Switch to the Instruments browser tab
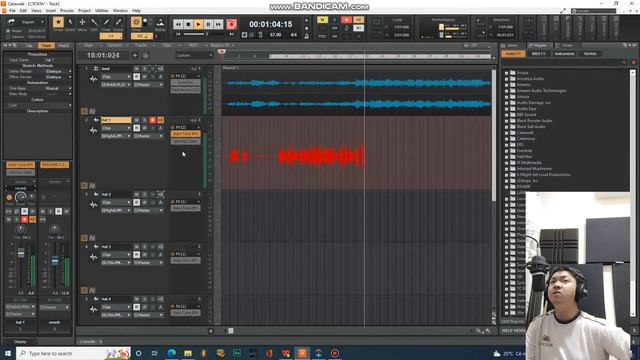The width and height of the screenshot is (640, 360). pyautogui.click(x=564, y=53)
